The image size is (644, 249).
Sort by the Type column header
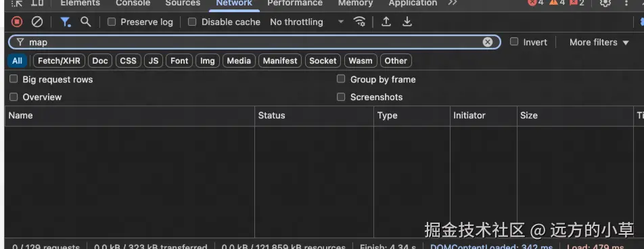click(412, 116)
